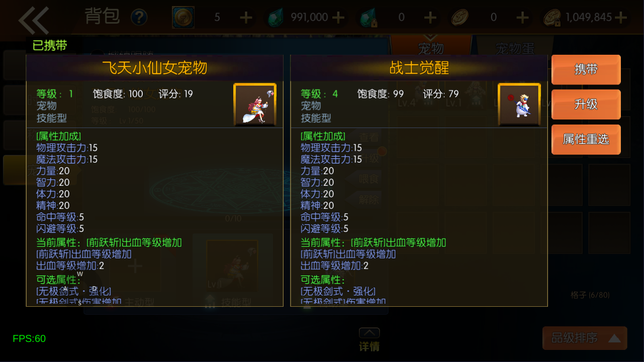This screenshot has height=362, width=644.
Task: Click the 属性重选 reselect attributes button
Action: [586, 140]
